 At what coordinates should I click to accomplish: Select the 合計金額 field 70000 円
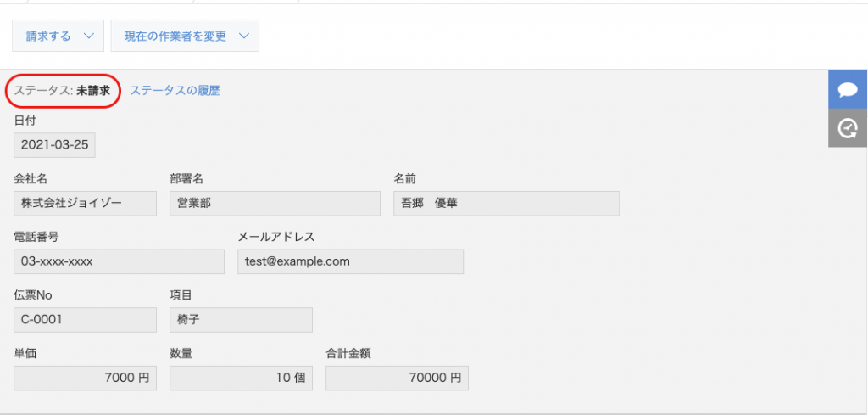397,378
